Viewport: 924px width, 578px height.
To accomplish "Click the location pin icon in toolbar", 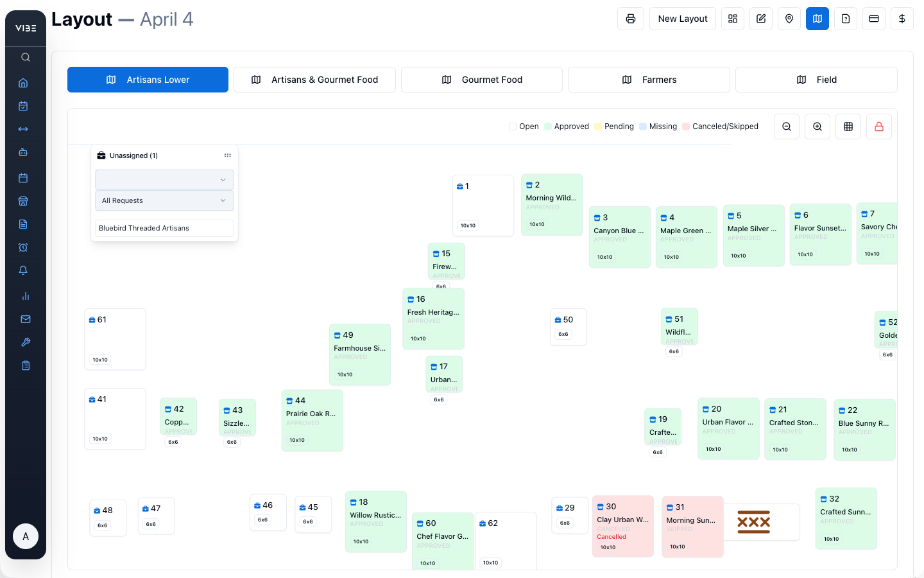I will (789, 19).
